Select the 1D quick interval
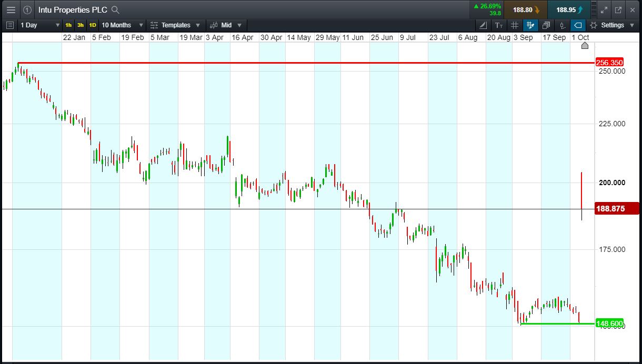Viewport: 642px width, 364px height. (93, 25)
